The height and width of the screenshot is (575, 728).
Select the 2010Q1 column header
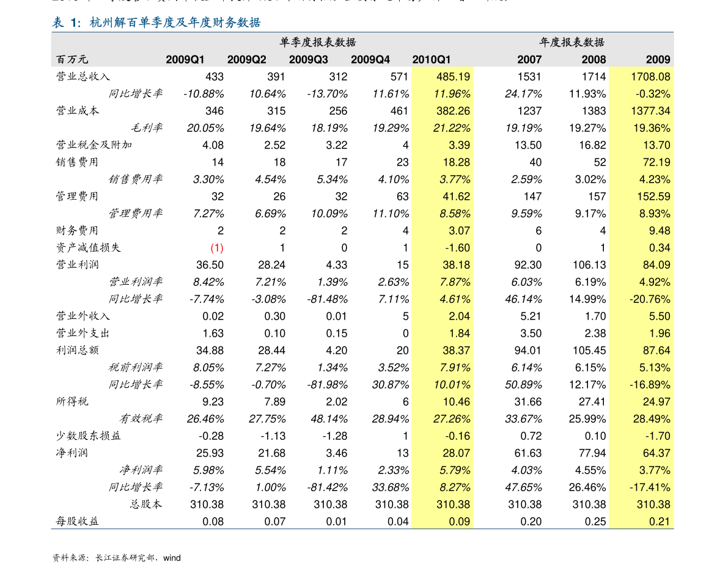[x=432, y=59]
